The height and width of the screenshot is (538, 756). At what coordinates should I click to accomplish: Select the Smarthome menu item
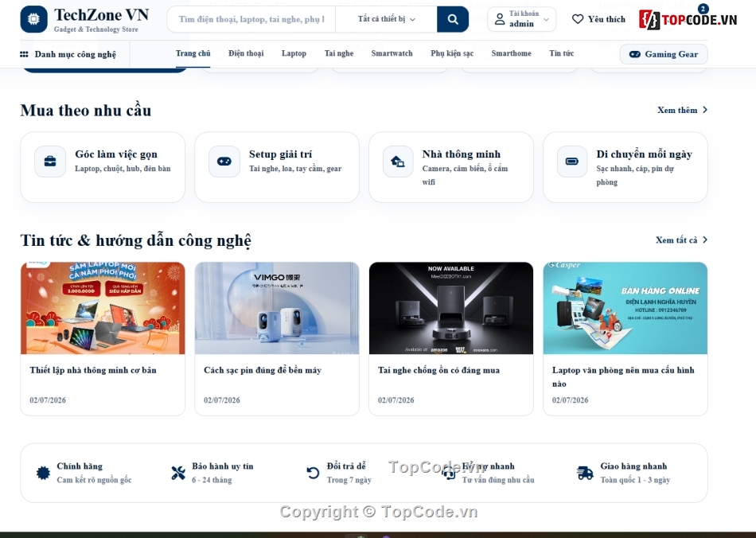point(511,53)
